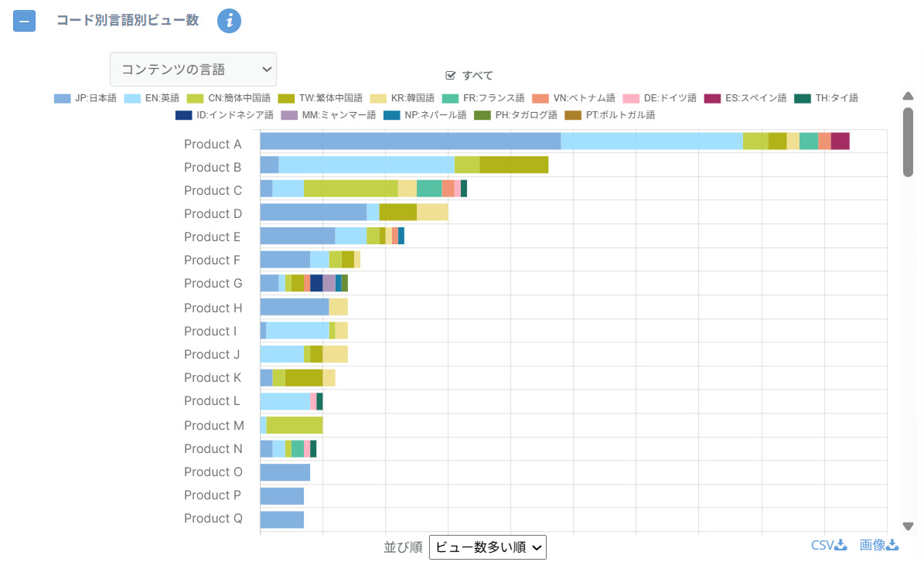Click the Product A Japanese bar segment

[410, 141]
